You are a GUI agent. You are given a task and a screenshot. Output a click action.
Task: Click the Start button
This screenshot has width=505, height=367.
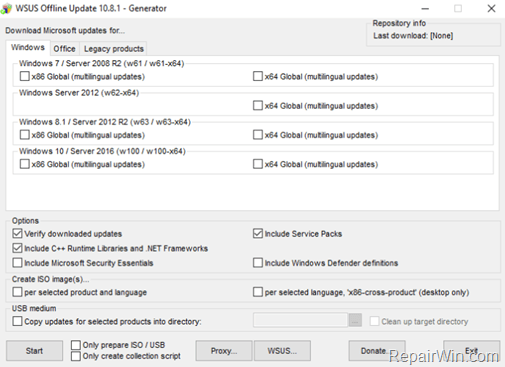(x=34, y=351)
